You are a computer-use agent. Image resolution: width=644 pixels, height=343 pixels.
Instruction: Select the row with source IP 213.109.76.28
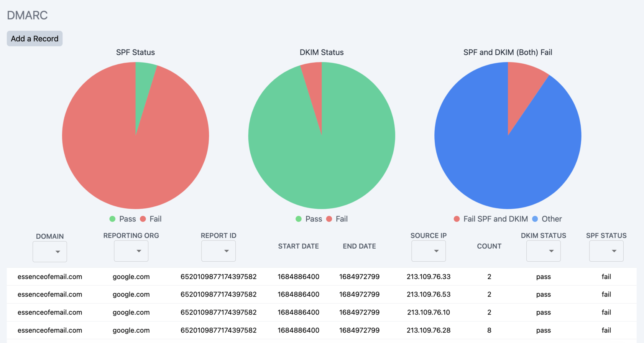[428, 330]
